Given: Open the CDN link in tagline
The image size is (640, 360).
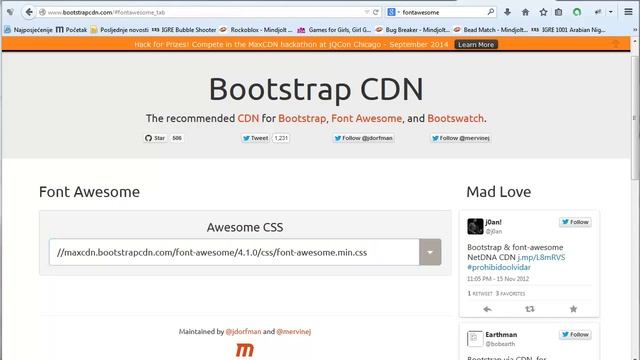Looking at the screenshot, I should pos(248,118).
